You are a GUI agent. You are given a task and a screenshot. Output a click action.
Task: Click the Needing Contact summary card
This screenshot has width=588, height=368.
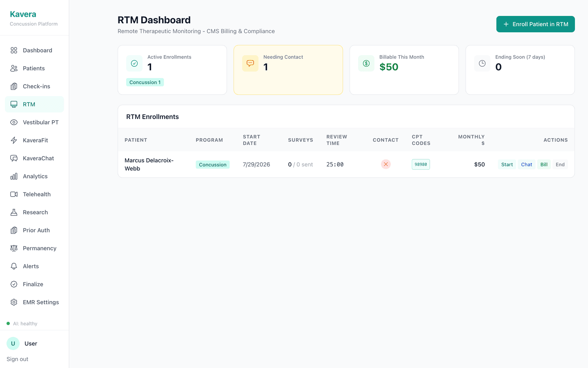288,70
